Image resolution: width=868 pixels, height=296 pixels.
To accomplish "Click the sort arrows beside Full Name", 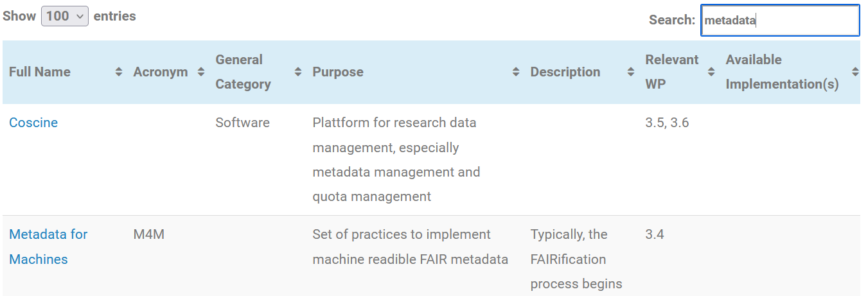I will 118,73.
